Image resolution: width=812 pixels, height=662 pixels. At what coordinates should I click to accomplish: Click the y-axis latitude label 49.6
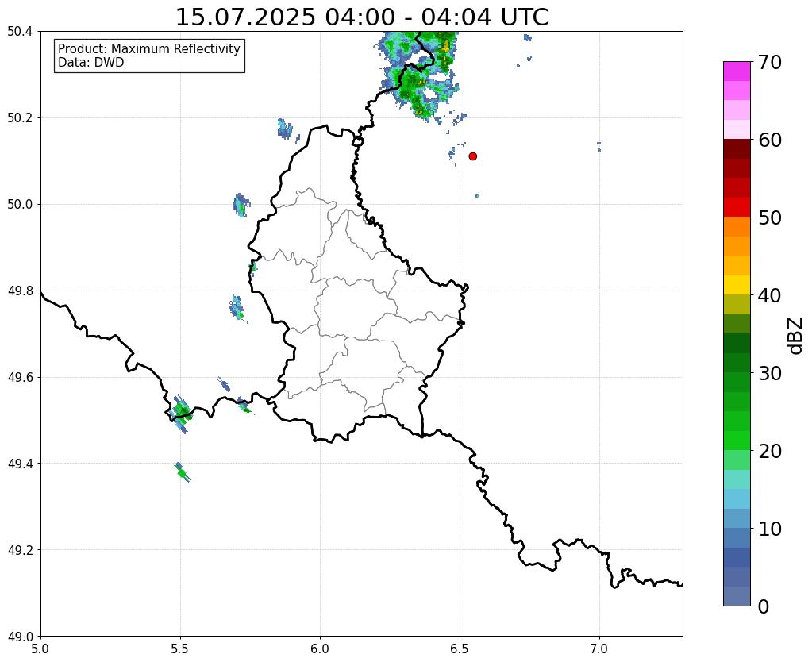pos(20,378)
